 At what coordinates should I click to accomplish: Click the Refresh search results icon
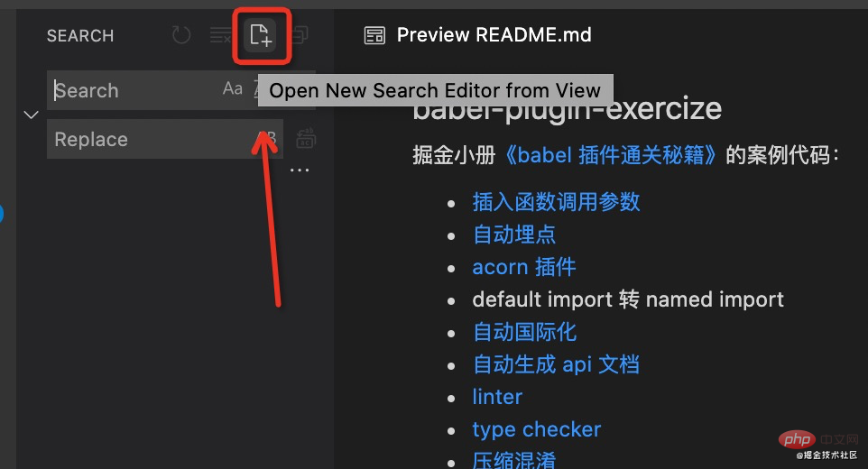(181, 35)
